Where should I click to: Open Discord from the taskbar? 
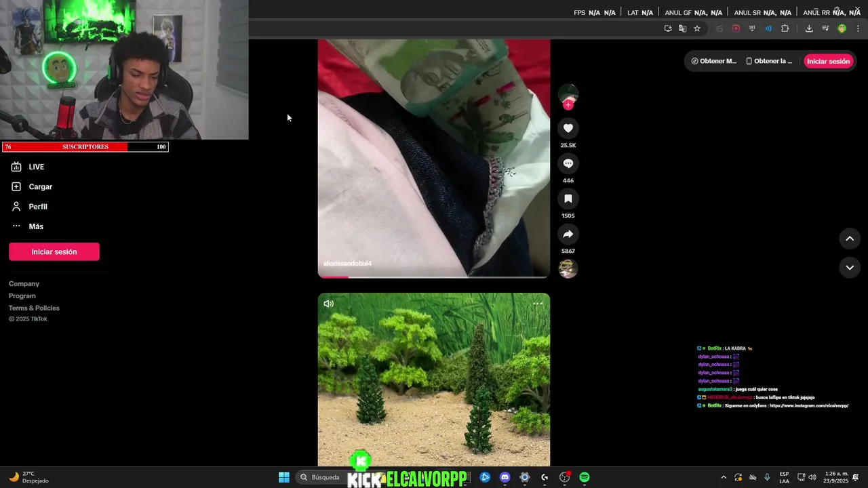point(505,477)
